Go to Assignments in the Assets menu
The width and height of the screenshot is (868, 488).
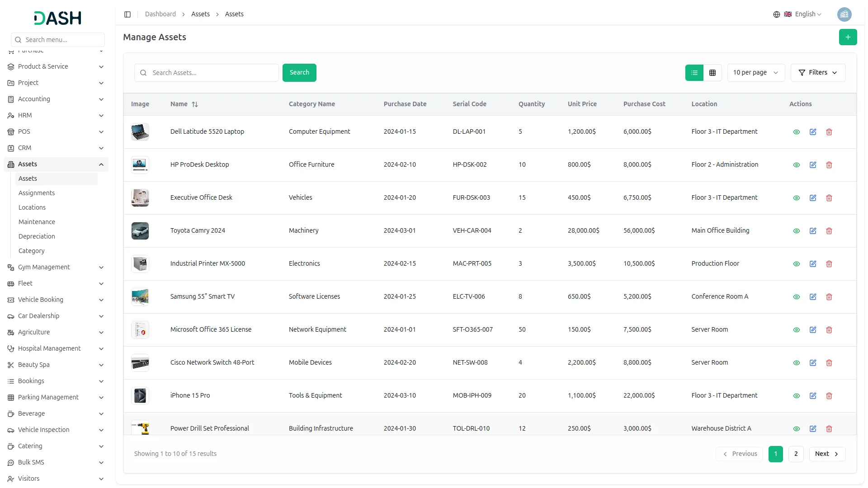click(x=37, y=193)
